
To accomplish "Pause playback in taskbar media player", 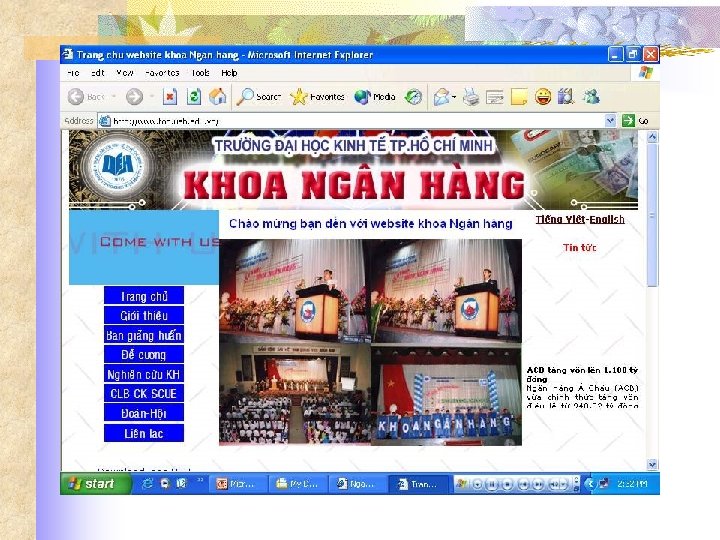I will click(x=492, y=484).
